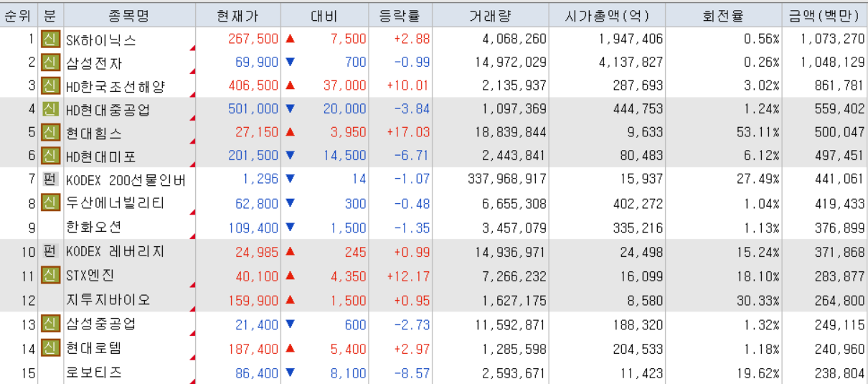This screenshot has height=384, width=868.
Task: Sort by the 순위 column header
Action: click(18, 15)
